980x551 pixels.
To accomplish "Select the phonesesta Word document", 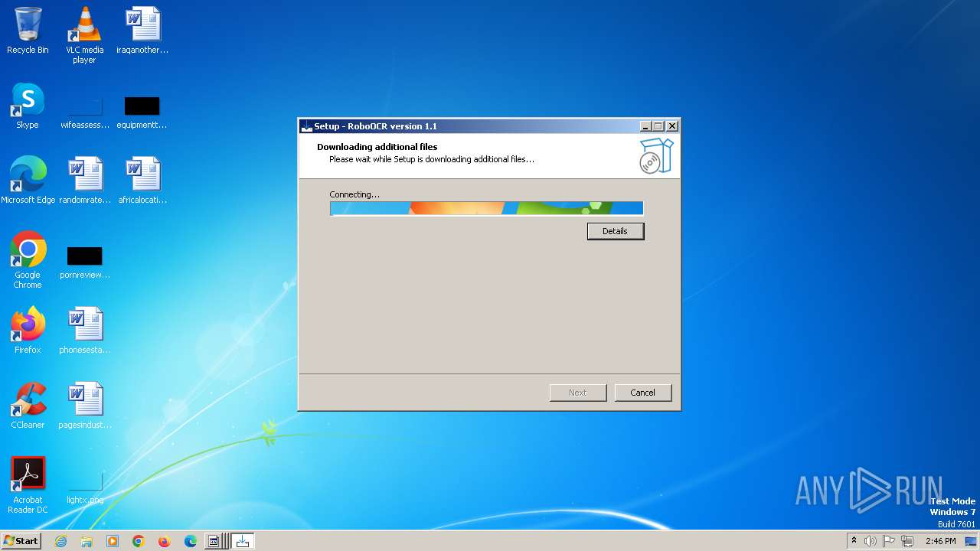I will tap(84, 331).
